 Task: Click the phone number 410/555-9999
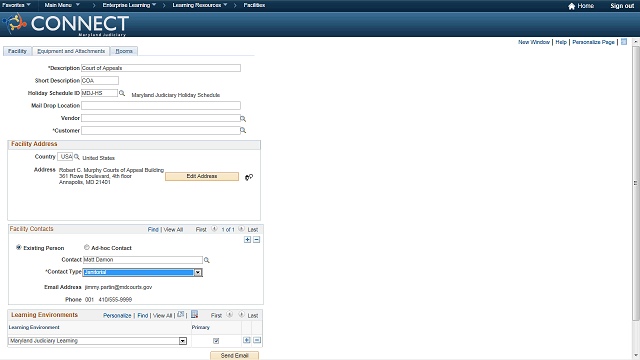(115, 300)
